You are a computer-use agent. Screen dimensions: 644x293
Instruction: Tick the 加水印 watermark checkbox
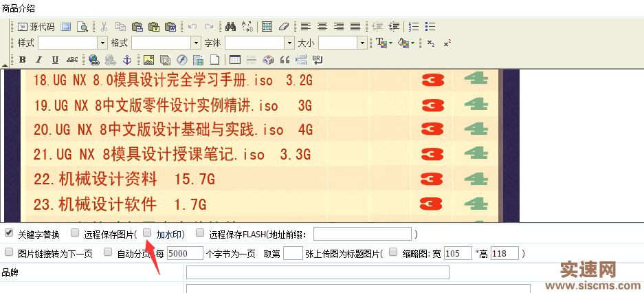[147, 233]
